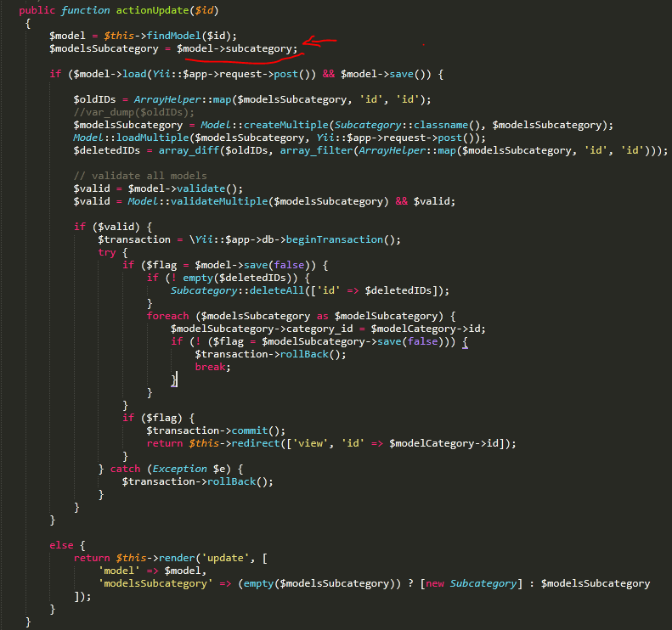This screenshot has width=672, height=630.
Task: Click $oldIDs variable being assigned ArrayHelper::map
Action: pyautogui.click(x=94, y=99)
